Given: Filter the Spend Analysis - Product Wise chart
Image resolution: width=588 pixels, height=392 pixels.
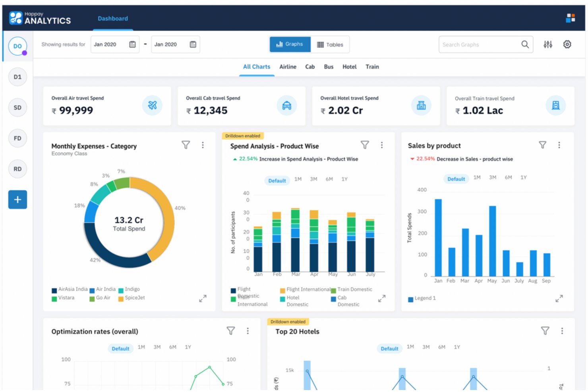Looking at the screenshot, I should [x=365, y=145].
